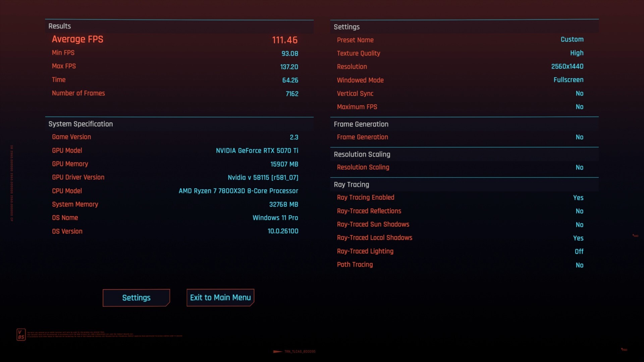Click Texture Quality value High
Image resolution: width=644 pixels, height=362 pixels.
tap(577, 53)
